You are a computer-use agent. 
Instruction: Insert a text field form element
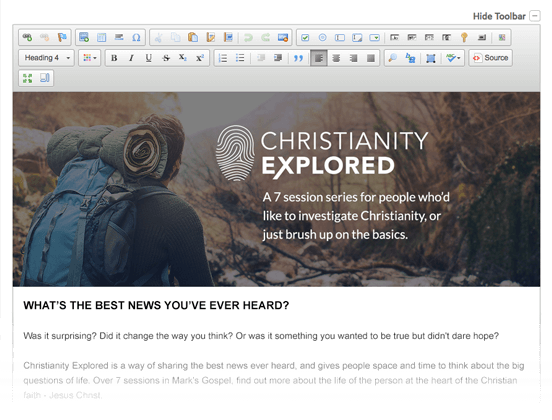point(340,37)
